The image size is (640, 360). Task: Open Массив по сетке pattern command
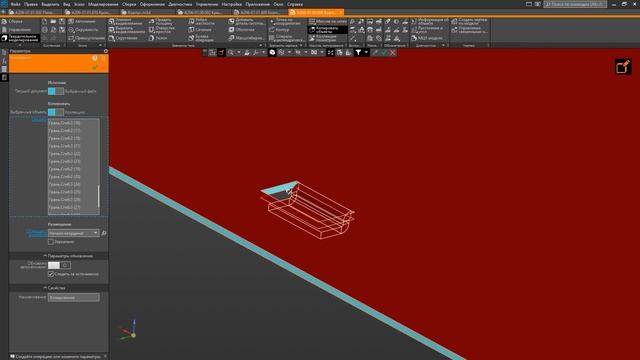point(328,21)
